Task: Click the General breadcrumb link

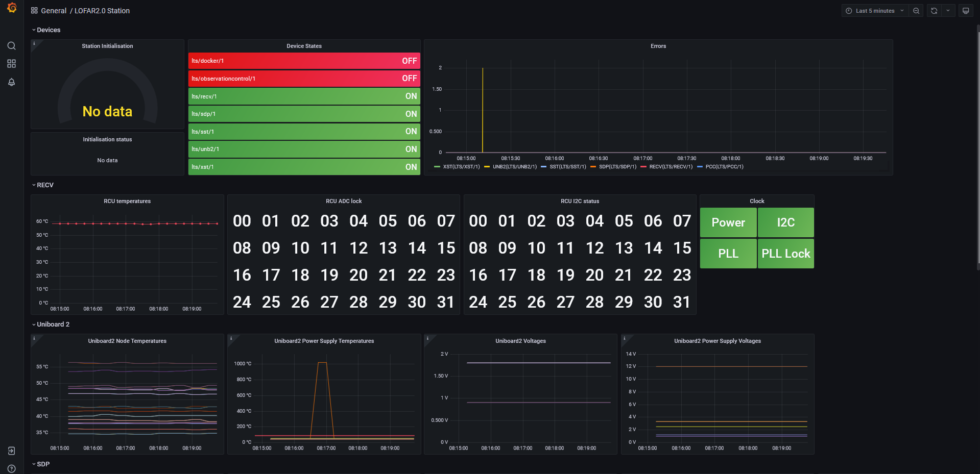Action: (54, 11)
